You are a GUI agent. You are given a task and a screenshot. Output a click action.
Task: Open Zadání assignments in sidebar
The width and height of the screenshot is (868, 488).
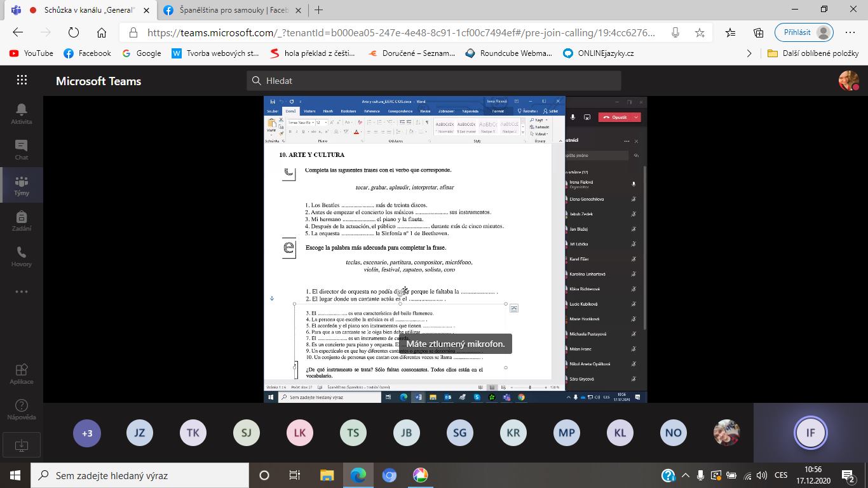pos(21,221)
